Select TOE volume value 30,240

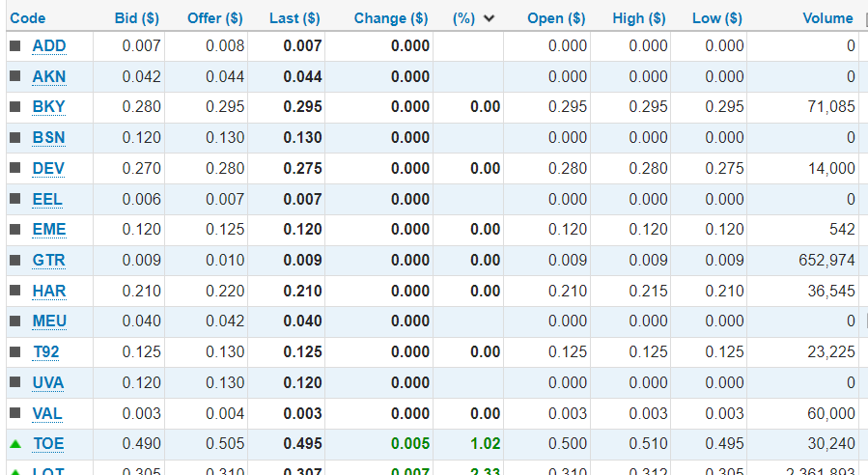[x=831, y=444]
